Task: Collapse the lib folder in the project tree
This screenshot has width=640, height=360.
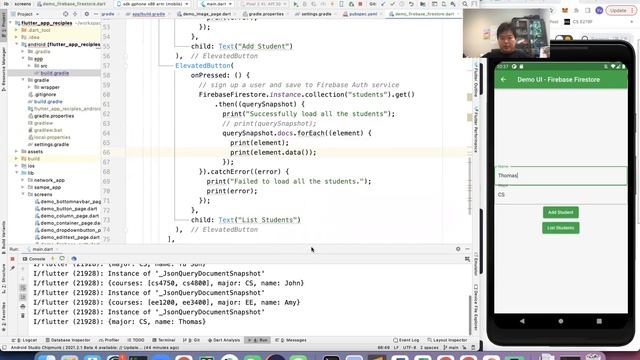Action: coord(17,173)
